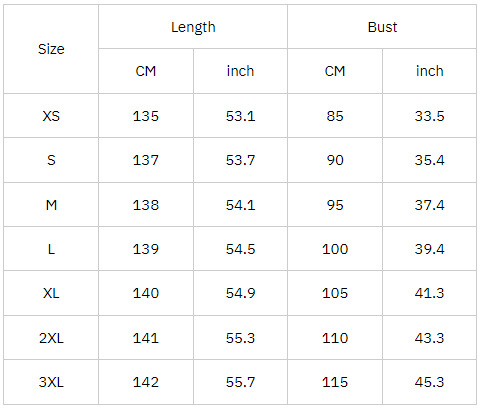Click the Size header cell

(x=51, y=49)
